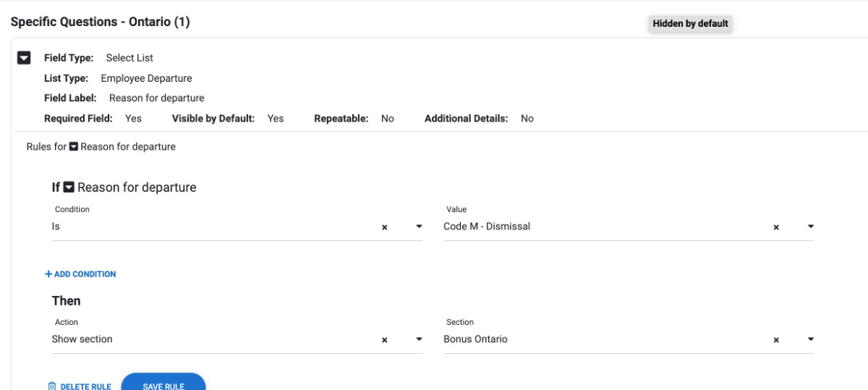Click the Add Condition link
Image resolution: width=868 pixels, height=390 pixels.
pyautogui.click(x=80, y=274)
